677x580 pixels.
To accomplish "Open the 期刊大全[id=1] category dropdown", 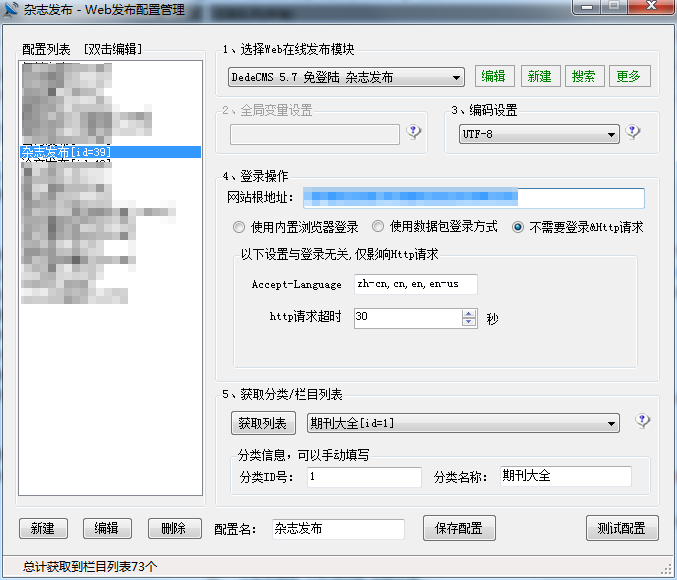I will point(463,423).
